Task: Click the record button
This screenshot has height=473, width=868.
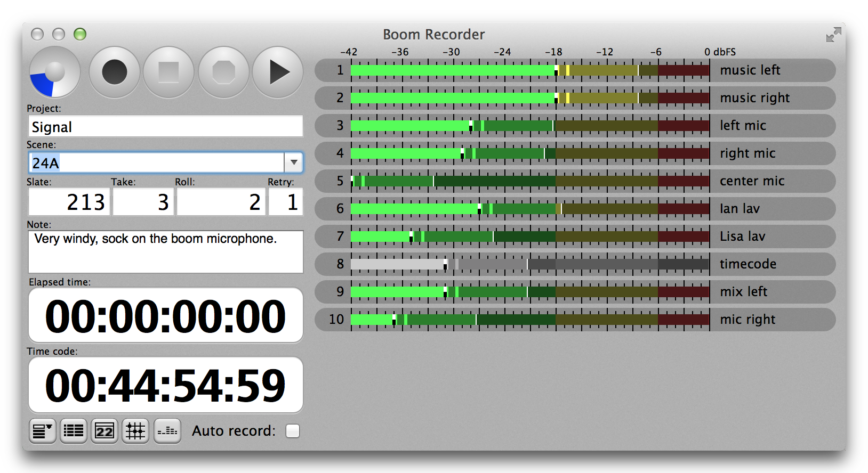Action: tap(115, 72)
